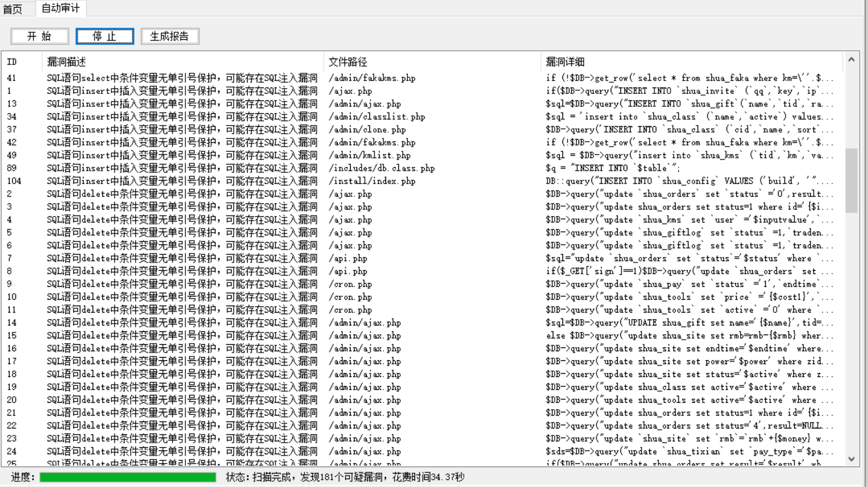
Task: Select row with ID 14
Action: click(423, 322)
